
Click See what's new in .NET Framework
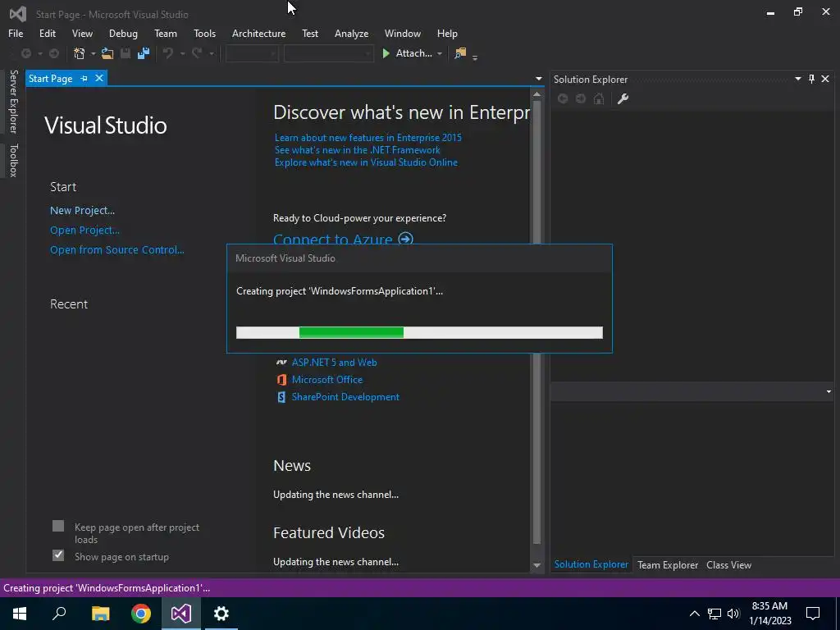click(358, 150)
